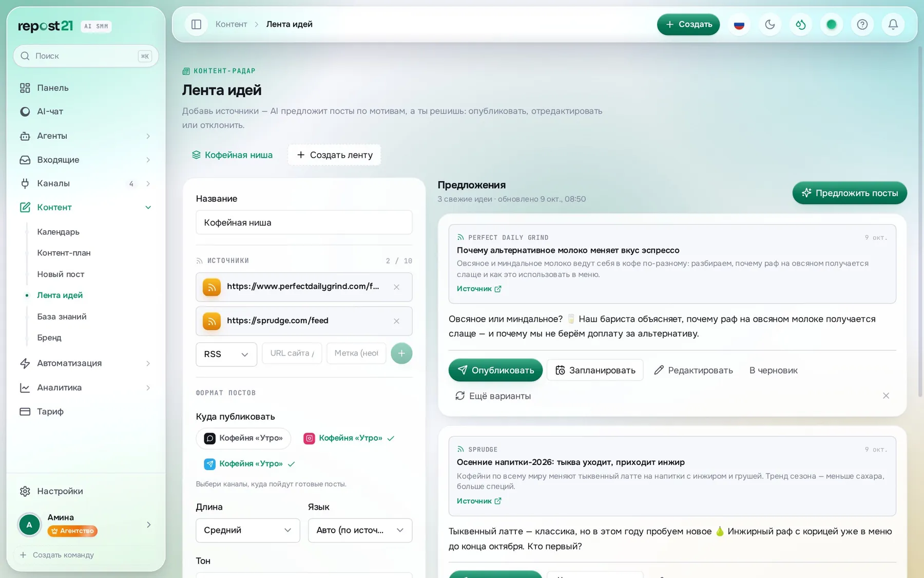Remove the sprudge.com/feed source

pos(396,321)
